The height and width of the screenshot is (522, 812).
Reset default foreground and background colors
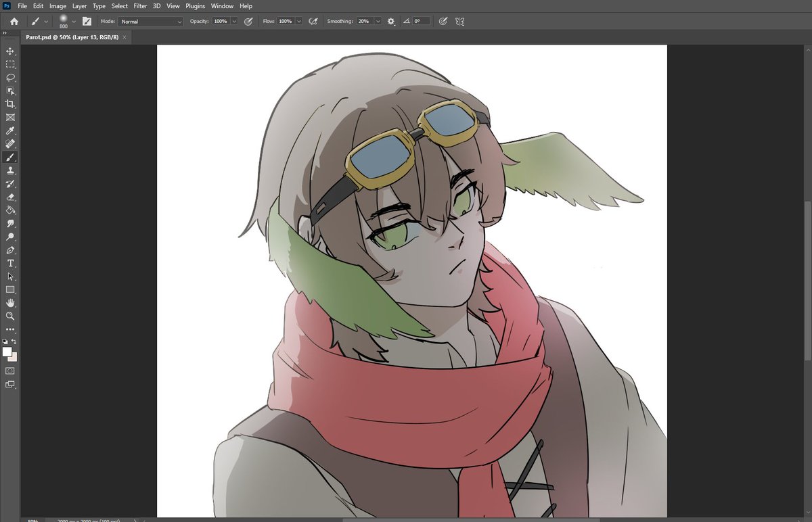5,341
